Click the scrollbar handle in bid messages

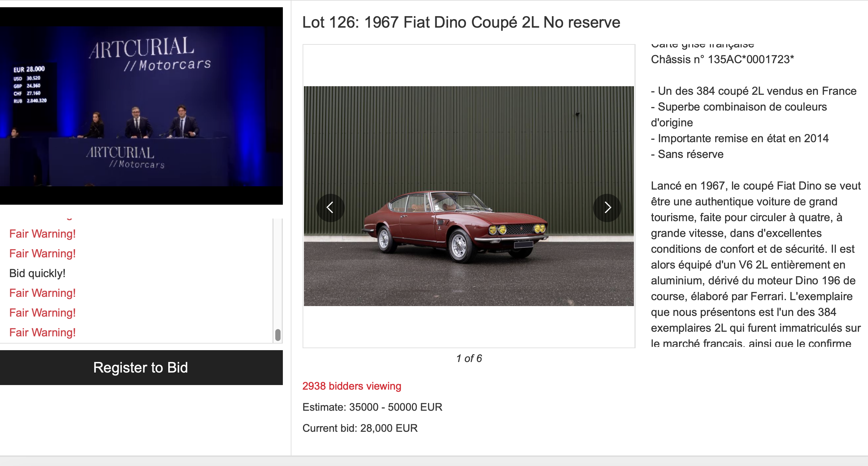(x=278, y=335)
